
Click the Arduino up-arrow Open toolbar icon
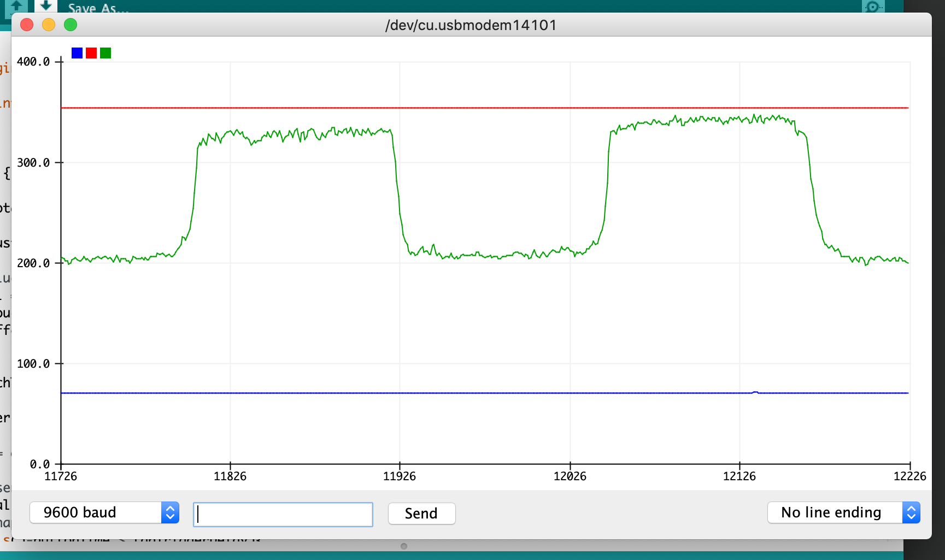coord(16,6)
